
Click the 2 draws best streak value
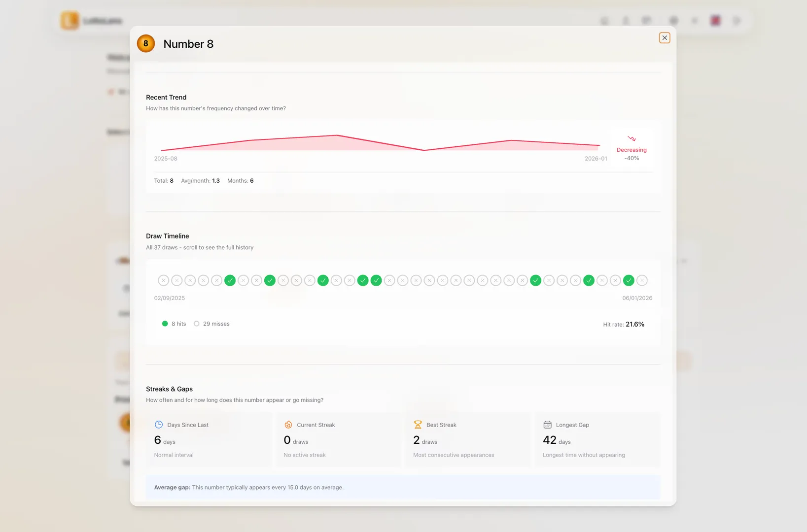tap(425, 440)
